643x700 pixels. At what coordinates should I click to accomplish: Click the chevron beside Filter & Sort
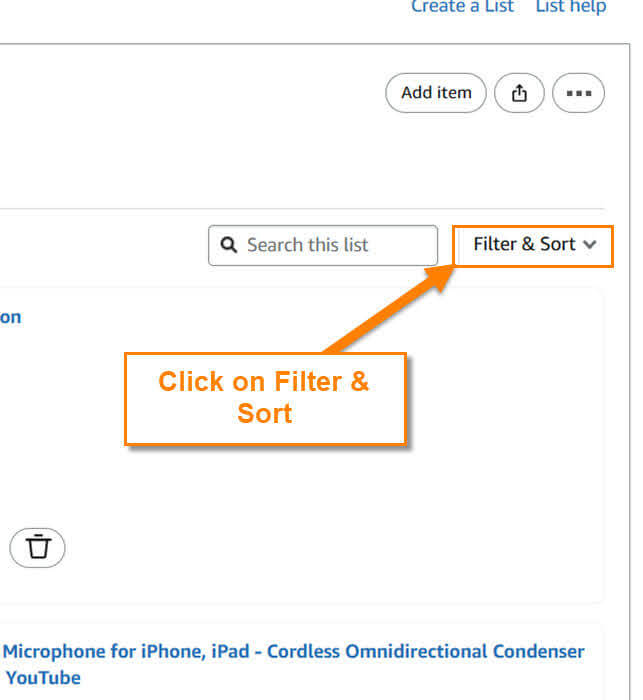point(590,245)
